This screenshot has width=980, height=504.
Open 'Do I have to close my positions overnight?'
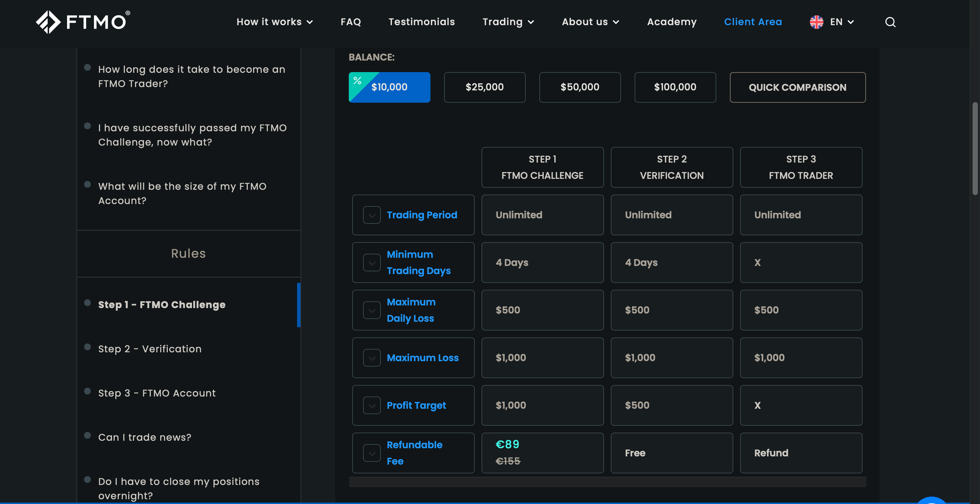[179, 488]
